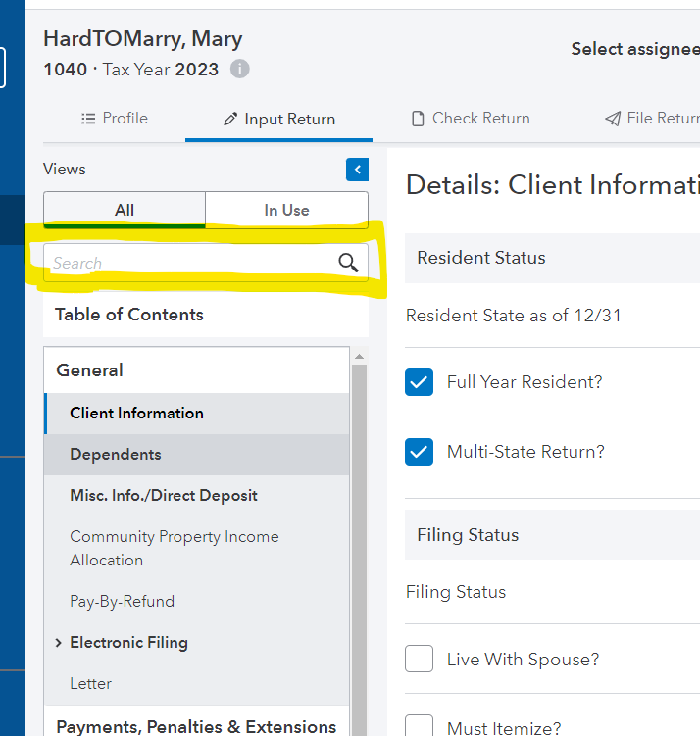Click the info icon beside Tax Year 2023
Image resolution: width=700 pixels, height=736 pixels.
point(240,70)
